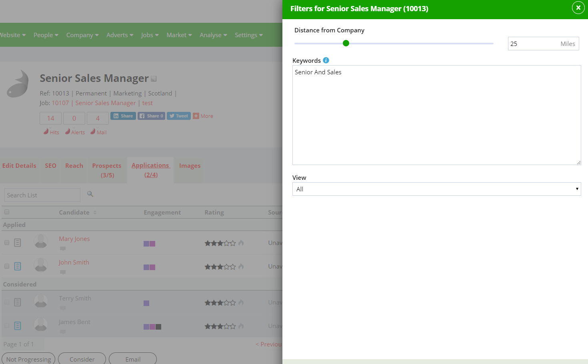The width and height of the screenshot is (588, 364).
Task: Expand the Analyse menu
Action: [x=213, y=35]
